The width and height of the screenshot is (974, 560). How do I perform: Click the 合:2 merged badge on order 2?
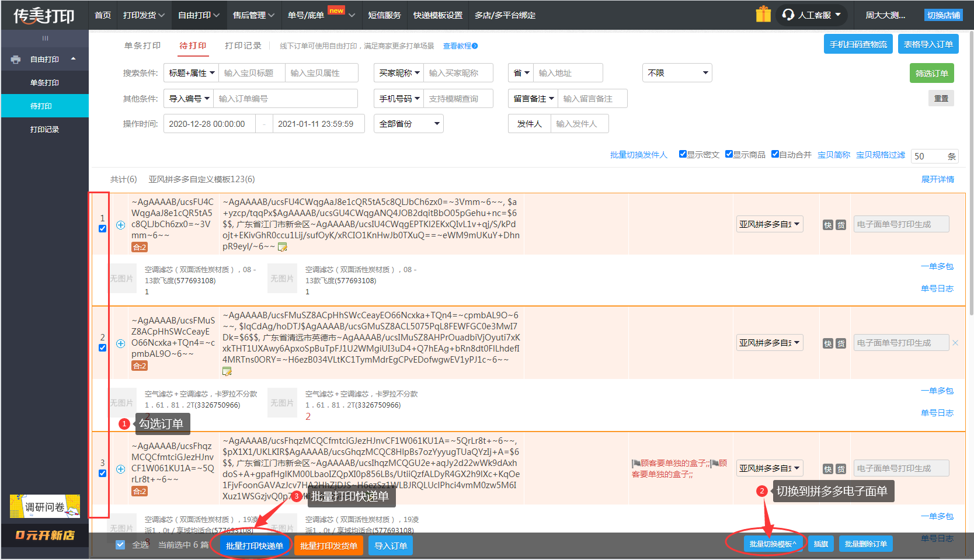pyautogui.click(x=140, y=366)
